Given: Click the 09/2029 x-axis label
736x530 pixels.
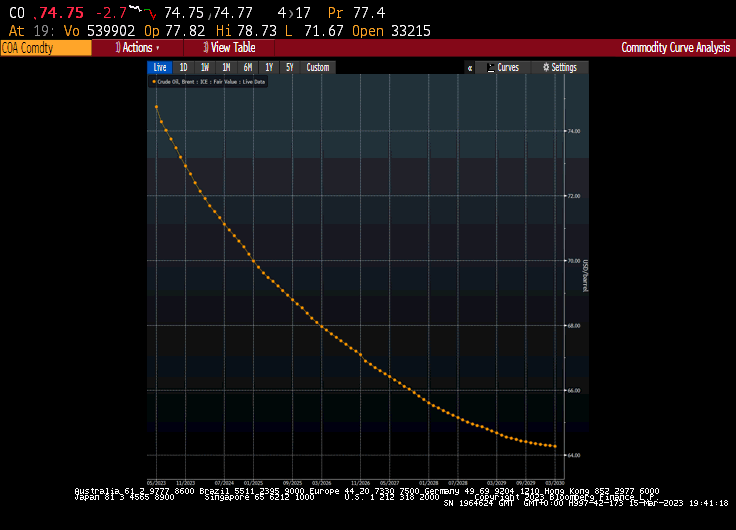Looking at the screenshot, I should 526,483.
